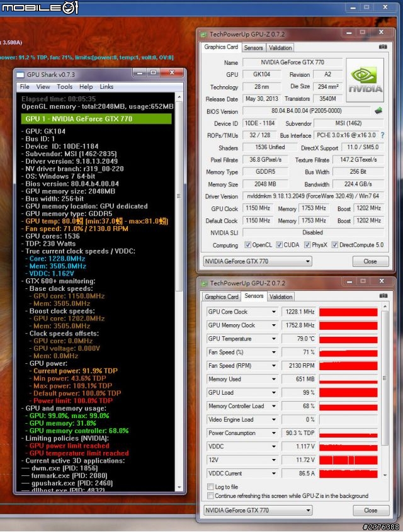The height and width of the screenshot is (532, 403).
Task: Open the Fan Speed (RPM) sensor dropdown
Action: [x=273, y=366]
